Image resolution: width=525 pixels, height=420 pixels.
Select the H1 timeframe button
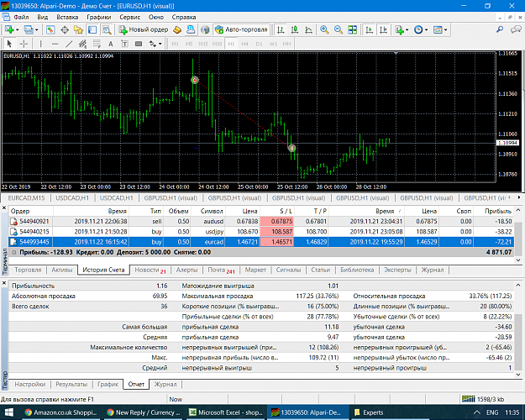pyautogui.click(x=231, y=44)
